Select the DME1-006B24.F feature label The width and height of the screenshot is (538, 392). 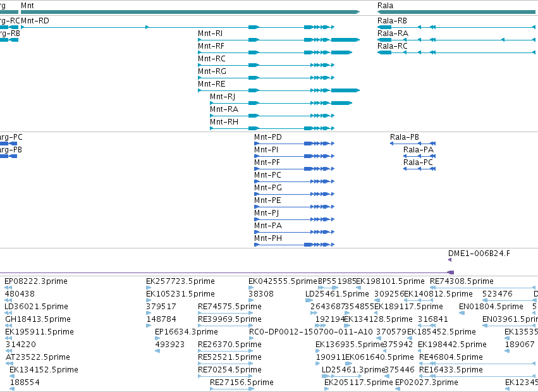(x=479, y=254)
